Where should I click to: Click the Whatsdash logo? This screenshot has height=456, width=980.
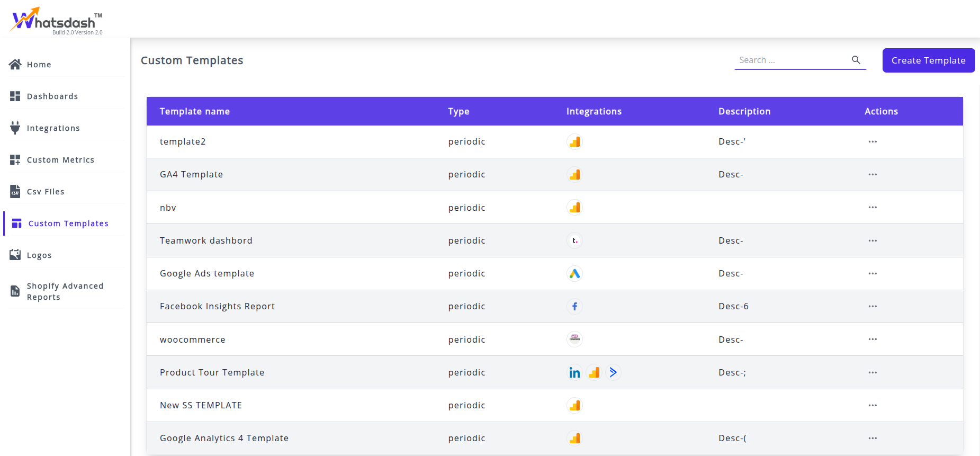pyautogui.click(x=56, y=21)
